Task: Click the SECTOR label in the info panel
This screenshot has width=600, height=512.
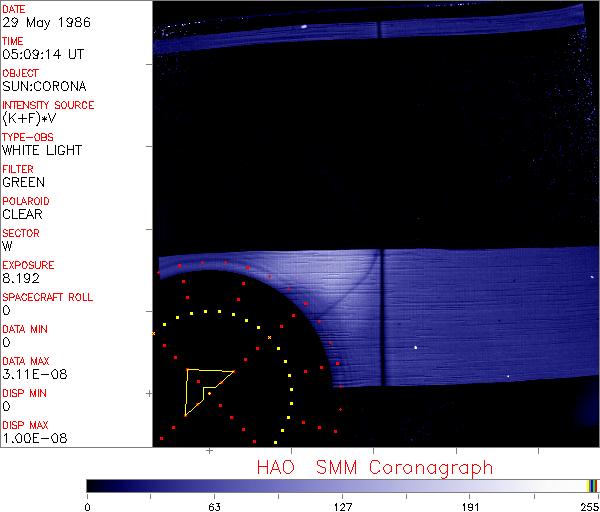Action: click(x=21, y=233)
